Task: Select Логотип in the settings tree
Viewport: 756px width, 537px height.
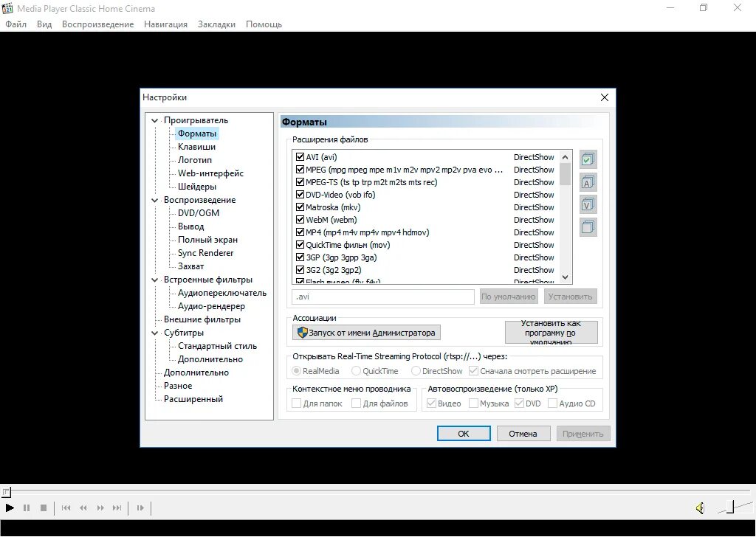Action: click(x=195, y=160)
